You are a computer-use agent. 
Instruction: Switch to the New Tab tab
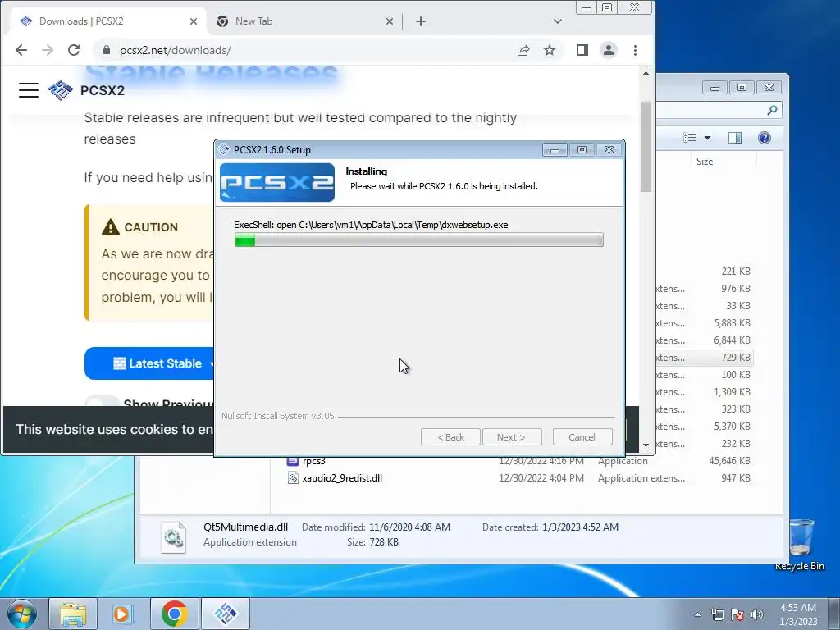click(304, 21)
